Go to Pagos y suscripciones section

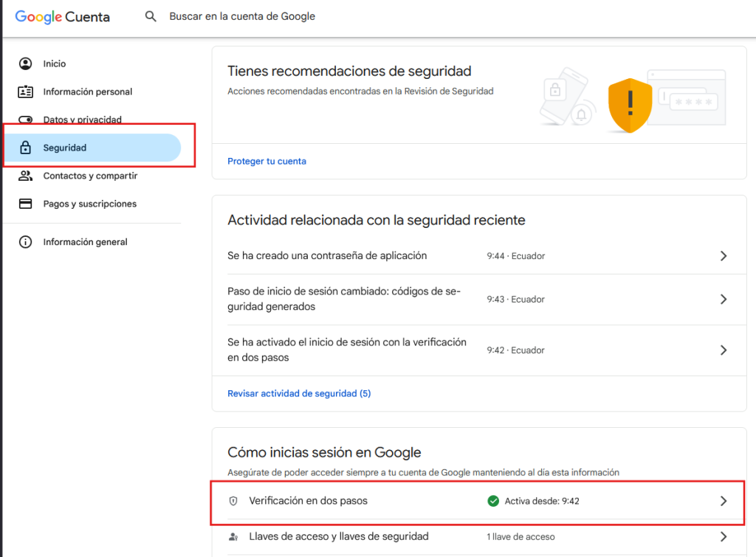pos(89,204)
